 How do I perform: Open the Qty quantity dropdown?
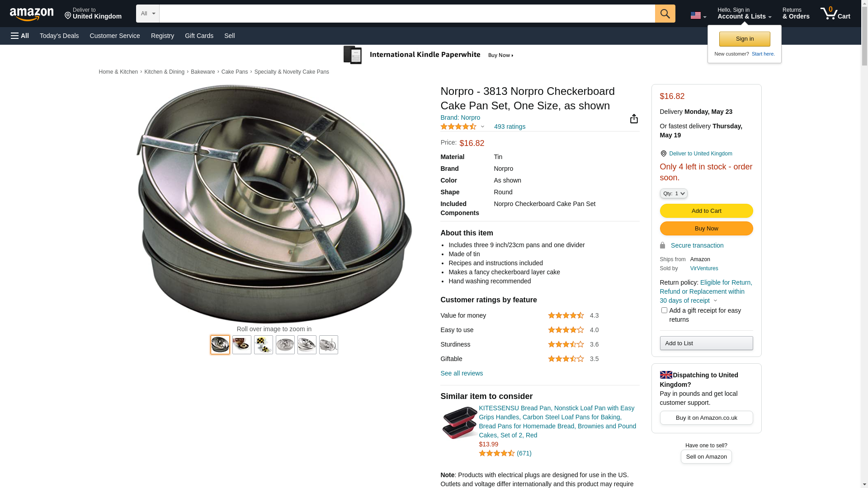coord(674,193)
